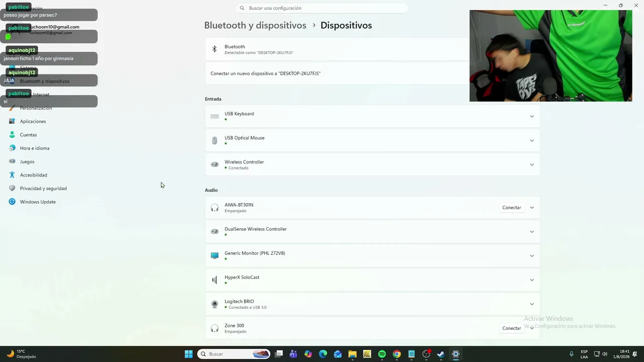Click the mouse icon of USB Optical Mouse
This screenshot has height=362, width=644.
tap(215, 140)
